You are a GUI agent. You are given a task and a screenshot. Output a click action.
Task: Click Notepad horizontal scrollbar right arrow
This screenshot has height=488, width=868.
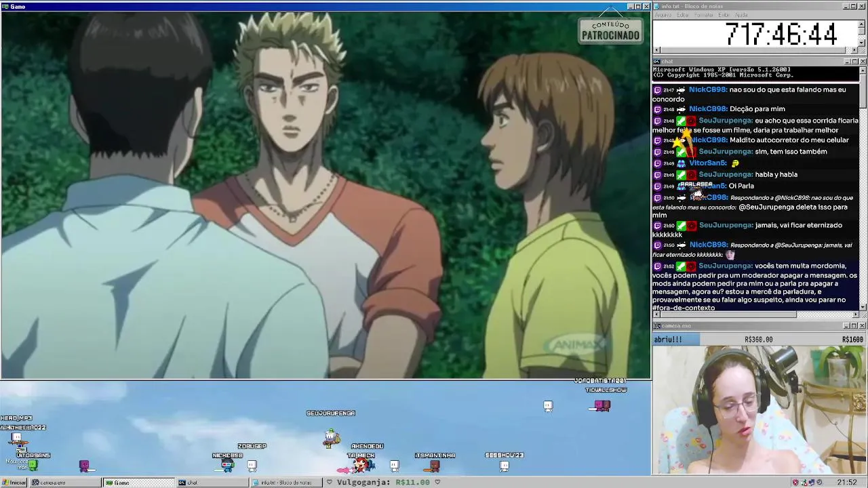point(855,50)
